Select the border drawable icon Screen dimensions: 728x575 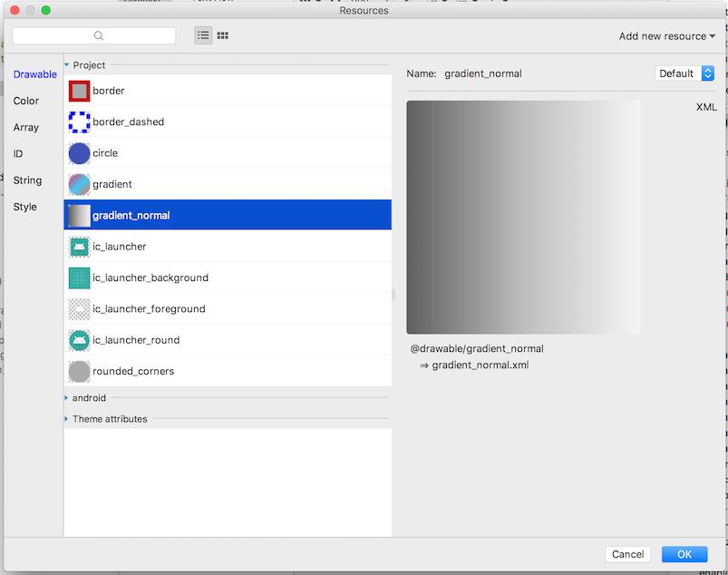(x=79, y=91)
